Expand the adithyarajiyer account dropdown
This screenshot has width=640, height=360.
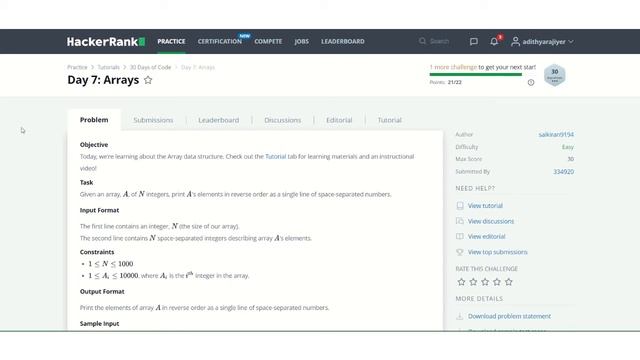pyautogui.click(x=548, y=42)
